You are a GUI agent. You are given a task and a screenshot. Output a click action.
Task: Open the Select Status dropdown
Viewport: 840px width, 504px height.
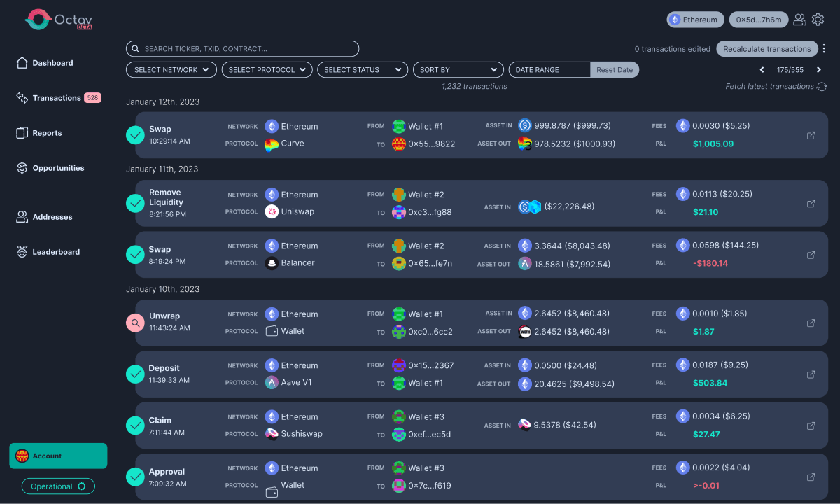coord(363,70)
